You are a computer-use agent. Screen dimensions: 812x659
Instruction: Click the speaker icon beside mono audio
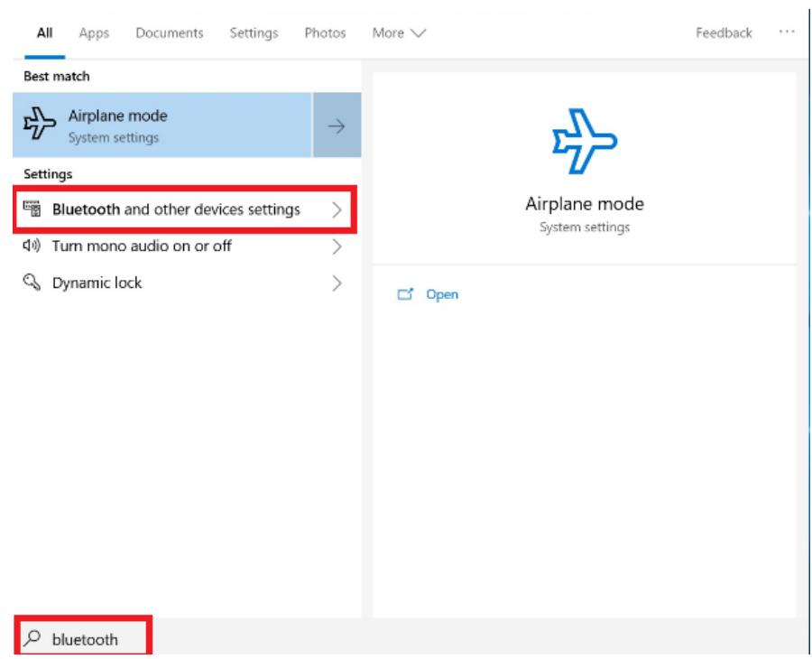[x=32, y=246]
